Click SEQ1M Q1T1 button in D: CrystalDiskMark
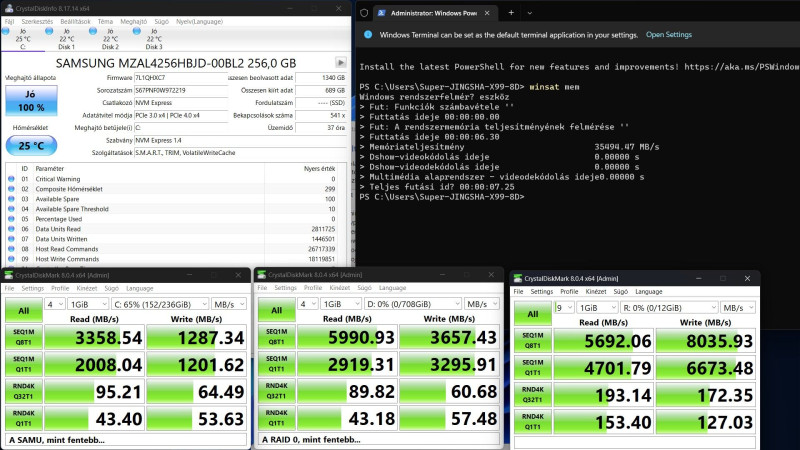 (x=277, y=364)
